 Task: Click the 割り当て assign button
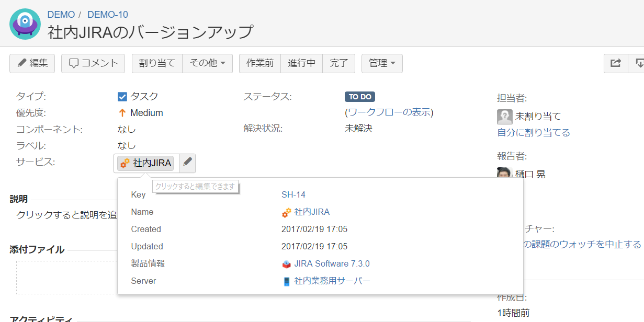(157, 63)
